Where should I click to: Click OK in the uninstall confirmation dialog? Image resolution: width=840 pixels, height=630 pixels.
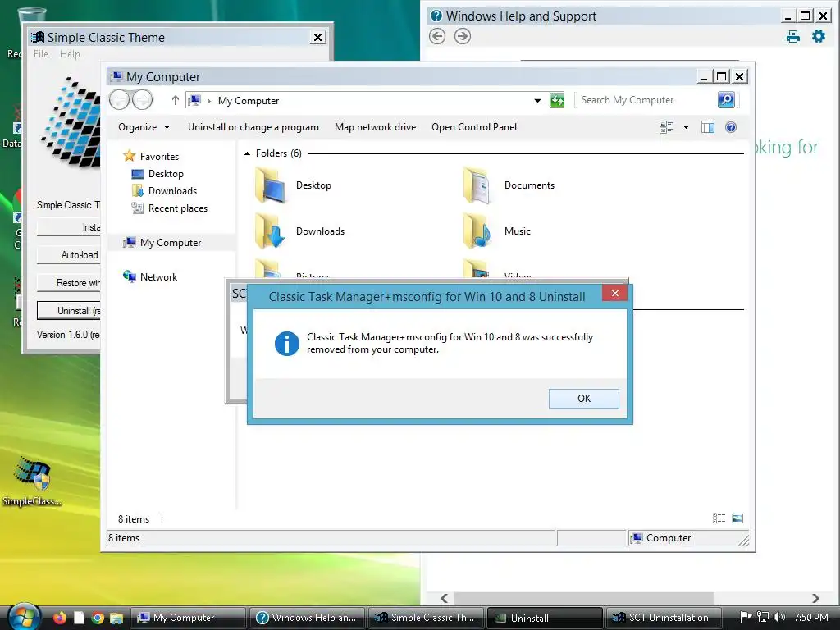(x=583, y=399)
